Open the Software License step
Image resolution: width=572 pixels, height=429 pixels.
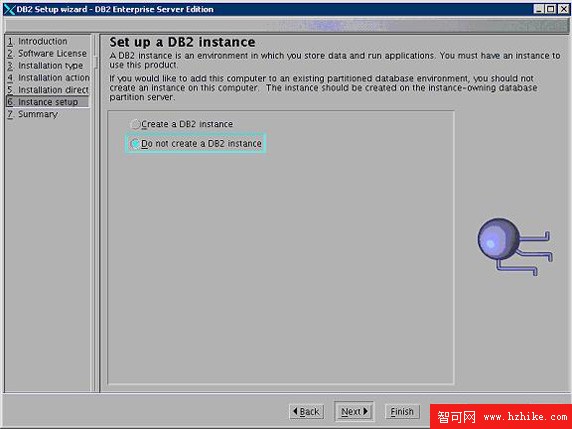click(x=47, y=53)
